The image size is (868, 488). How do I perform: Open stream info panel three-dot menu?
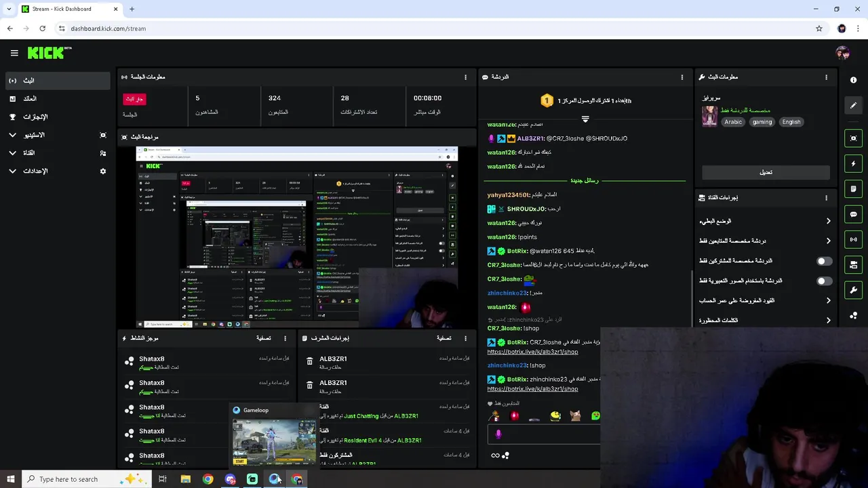(x=826, y=77)
